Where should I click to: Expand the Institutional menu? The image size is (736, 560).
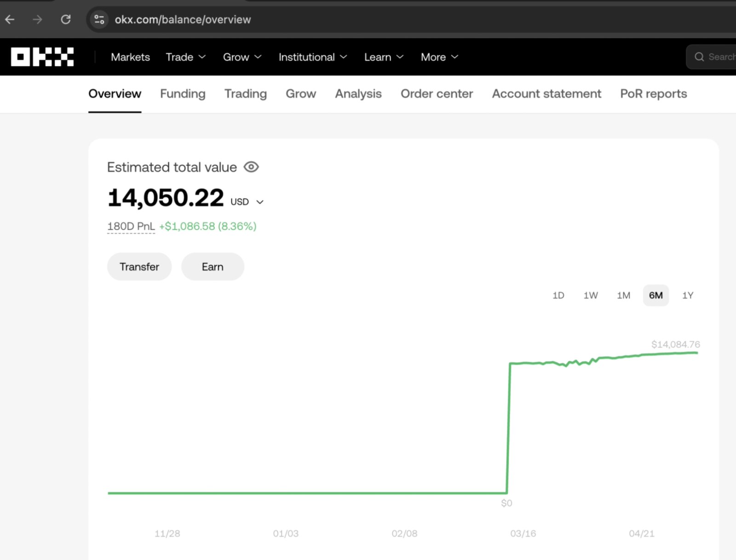click(x=312, y=57)
